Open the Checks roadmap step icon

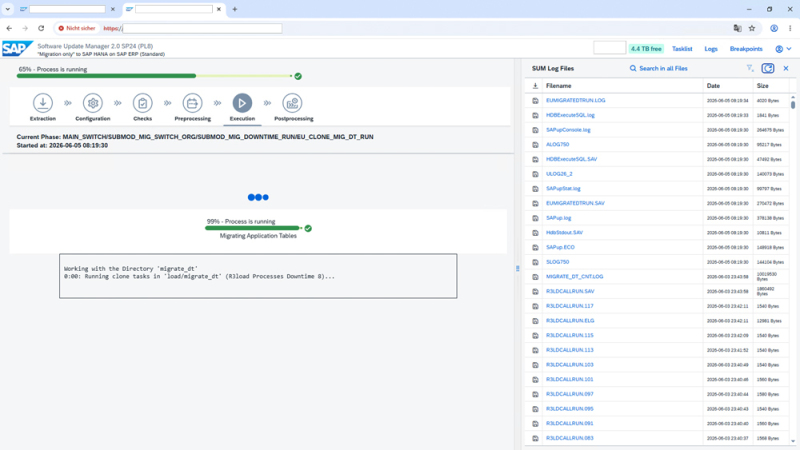pyautogui.click(x=142, y=103)
